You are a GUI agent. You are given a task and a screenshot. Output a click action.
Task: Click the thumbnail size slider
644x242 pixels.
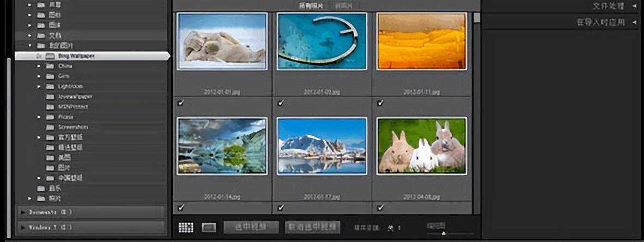coord(443,233)
